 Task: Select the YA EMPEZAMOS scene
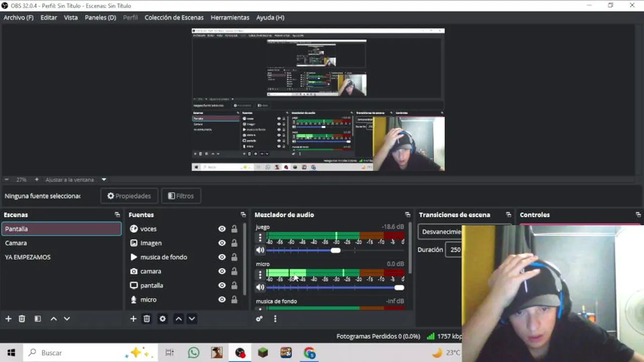click(61, 257)
